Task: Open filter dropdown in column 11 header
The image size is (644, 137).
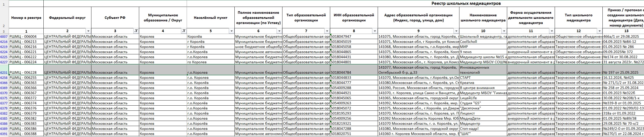Action: [552, 31]
